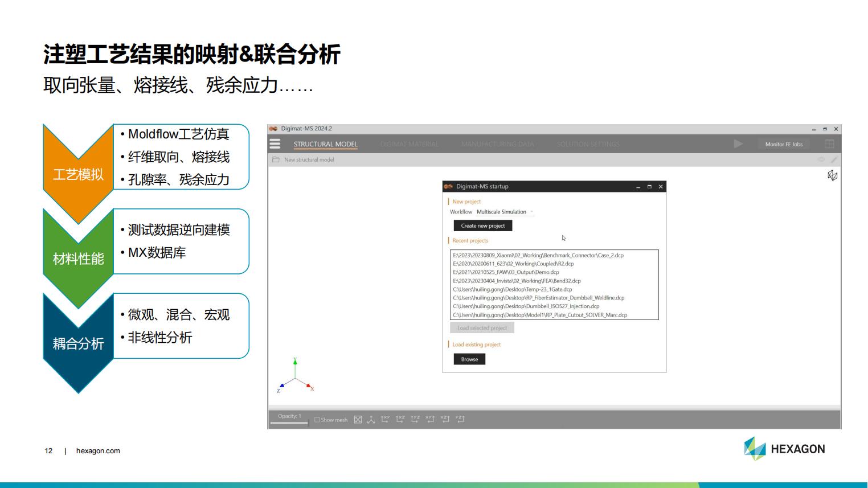
Task: Close the Digimat-MS startup dialog
Action: pos(661,187)
